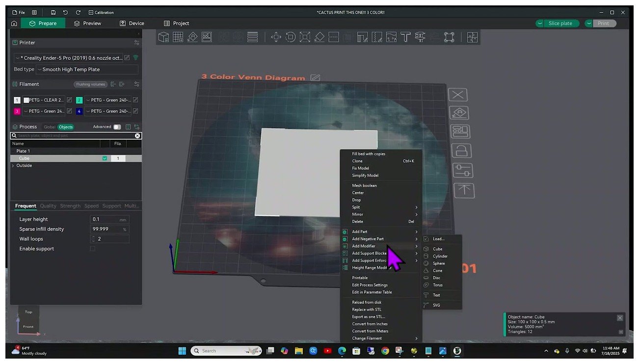Click the Add object cube icon in toolbar
Screen dimensions: 639x364
coord(163,37)
